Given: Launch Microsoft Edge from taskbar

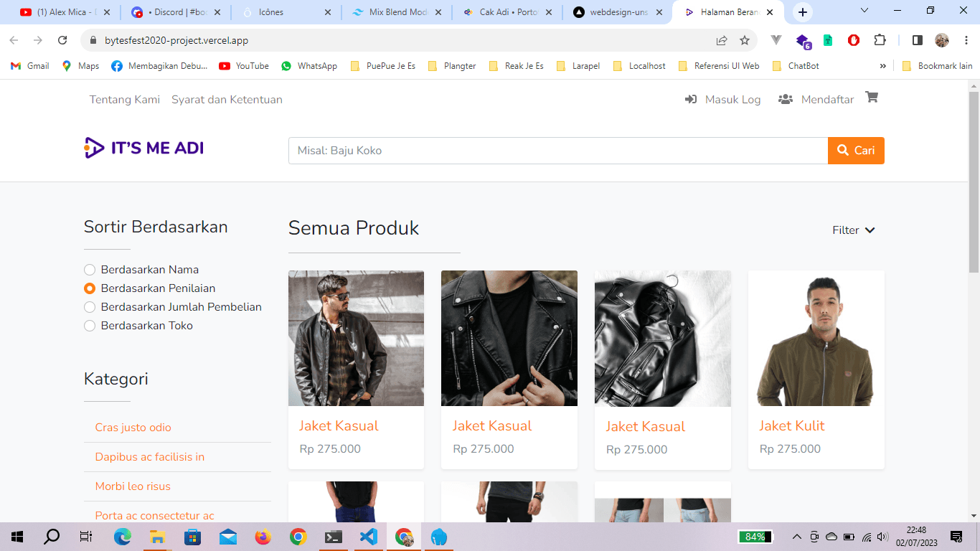Looking at the screenshot, I should pyautogui.click(x=123, y=537).
